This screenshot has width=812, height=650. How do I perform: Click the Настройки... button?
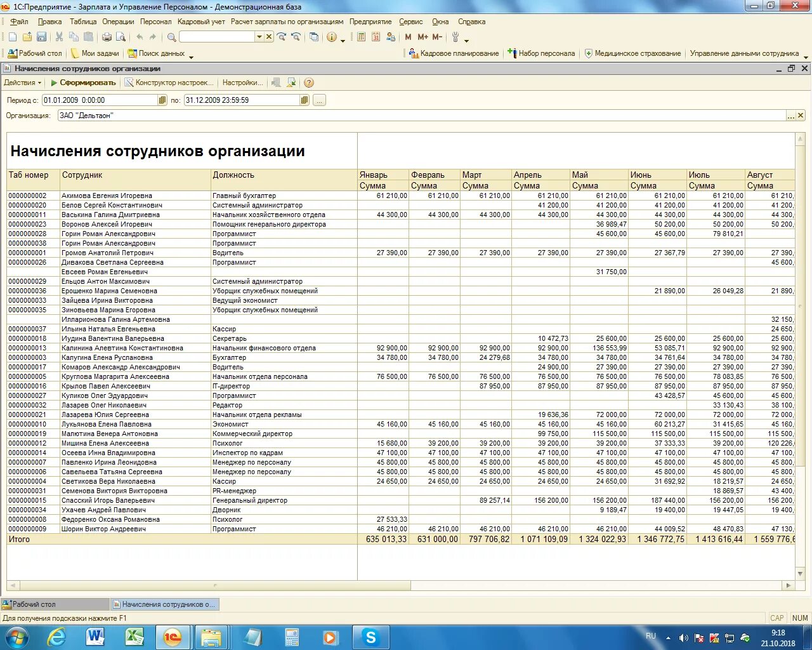click(242, 83)
